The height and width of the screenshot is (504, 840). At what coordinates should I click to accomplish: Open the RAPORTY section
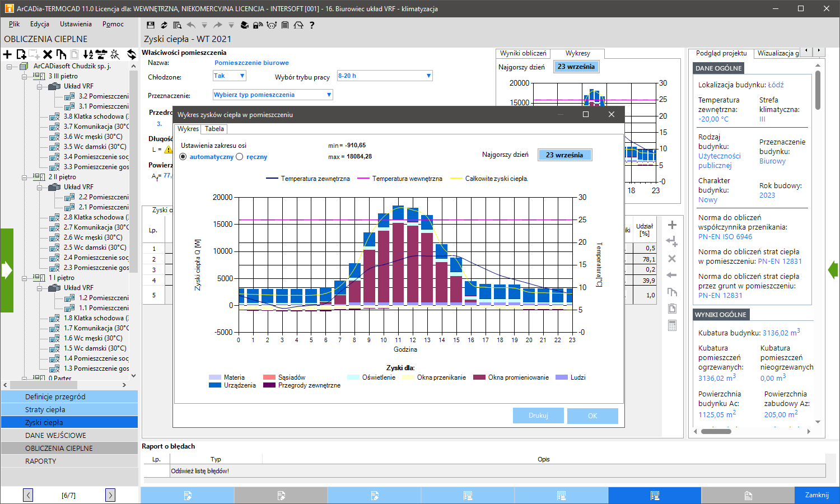pos(69,461)
